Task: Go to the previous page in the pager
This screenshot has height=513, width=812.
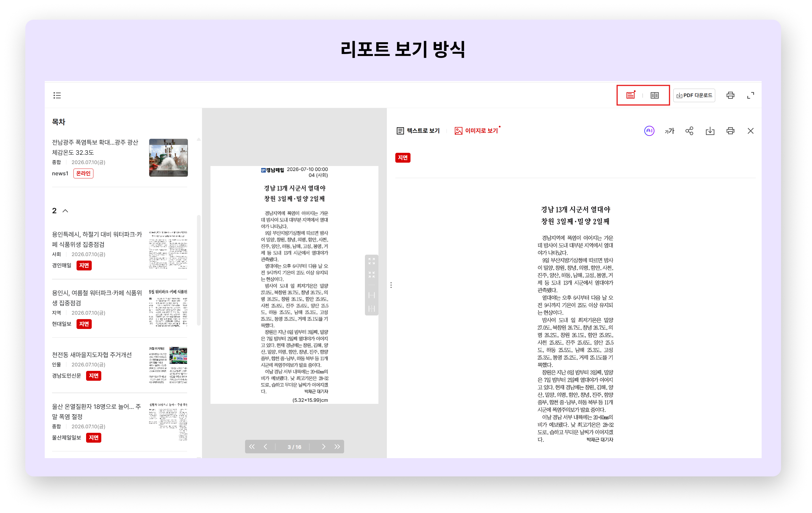Action: tap(266, 447)
